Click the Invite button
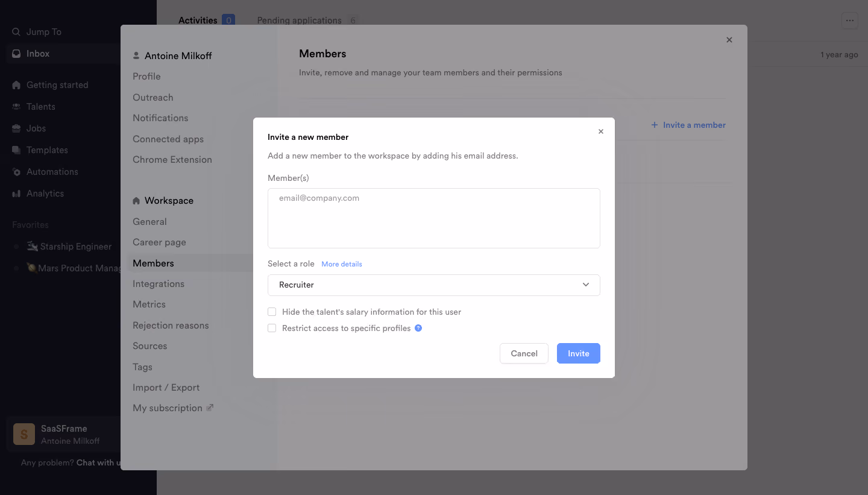 coord(579,353)
